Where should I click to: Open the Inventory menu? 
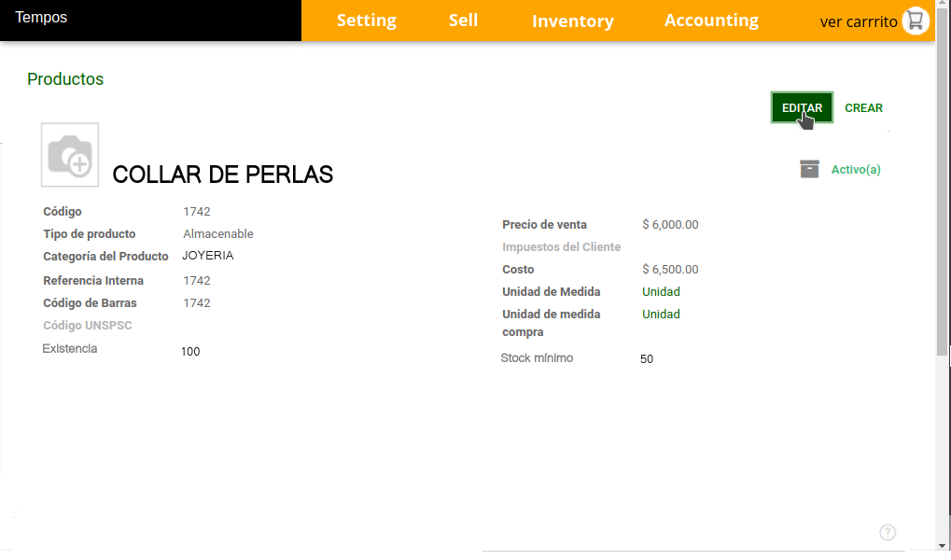572,21
